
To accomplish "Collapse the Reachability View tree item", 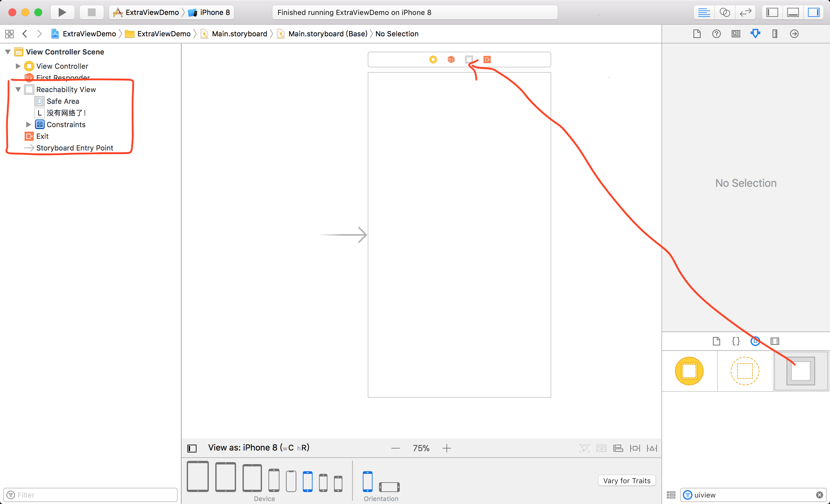I will click(x=18, y=90).
